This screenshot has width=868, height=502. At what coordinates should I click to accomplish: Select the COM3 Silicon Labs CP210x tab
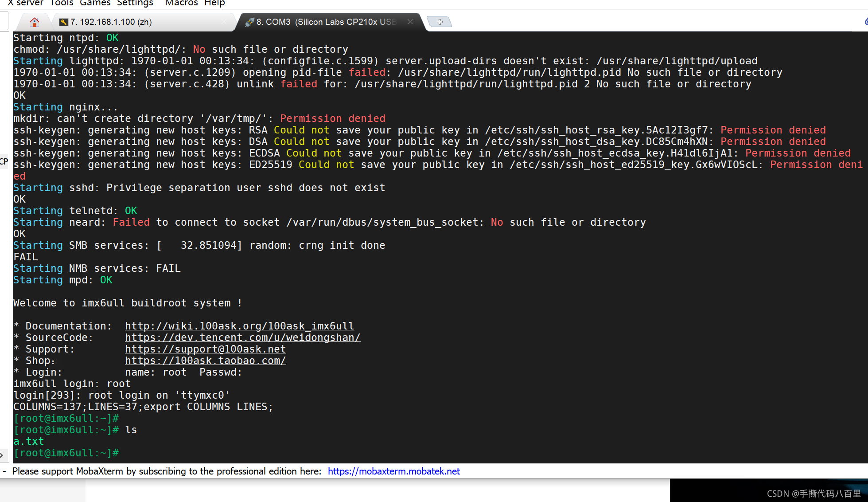point(331,22)
